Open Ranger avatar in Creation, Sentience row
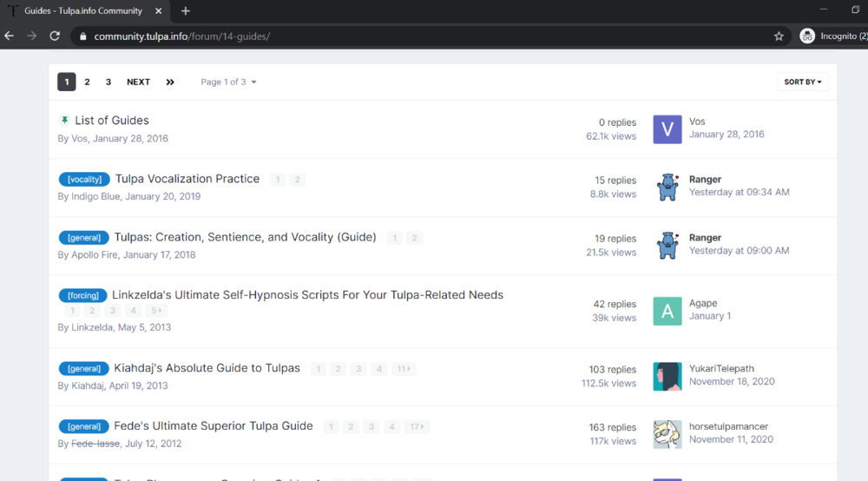 [x=667, y=245]
